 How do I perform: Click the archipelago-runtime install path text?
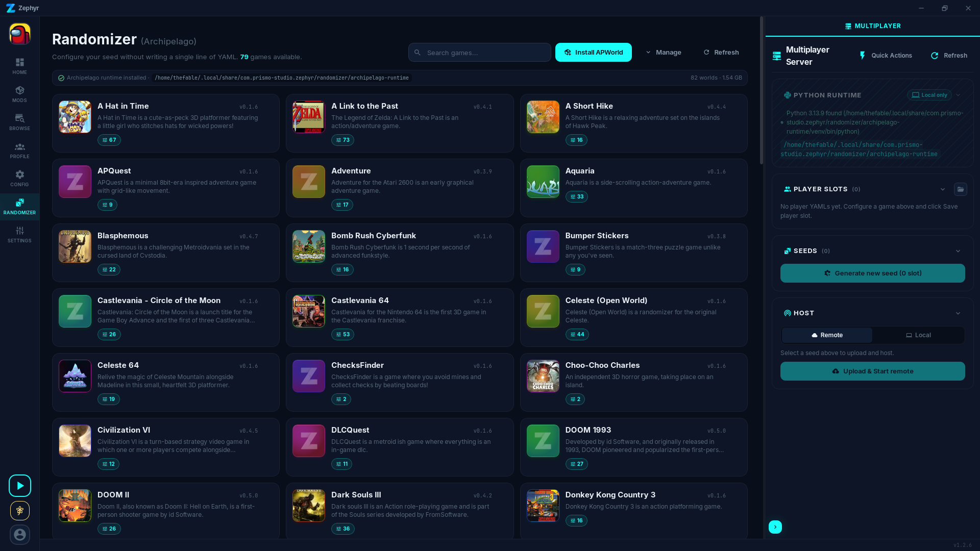(282, 78)
